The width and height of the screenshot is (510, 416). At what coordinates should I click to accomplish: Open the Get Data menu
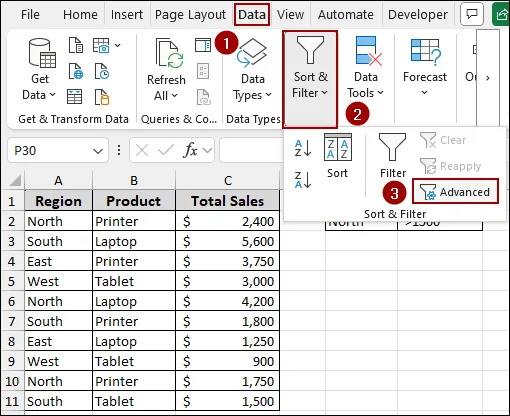(x=39, y=70)
